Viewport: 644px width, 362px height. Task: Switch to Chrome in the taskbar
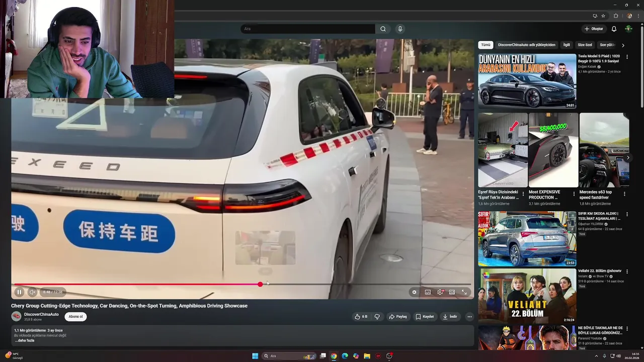pos(334,356)
